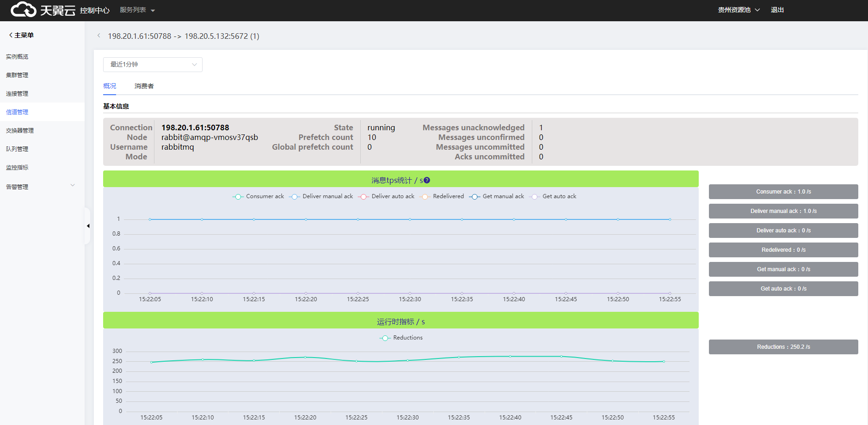Switch to the 消费者 tab
The height and width of the screenshot is (425, 868).
pos(144,86)
